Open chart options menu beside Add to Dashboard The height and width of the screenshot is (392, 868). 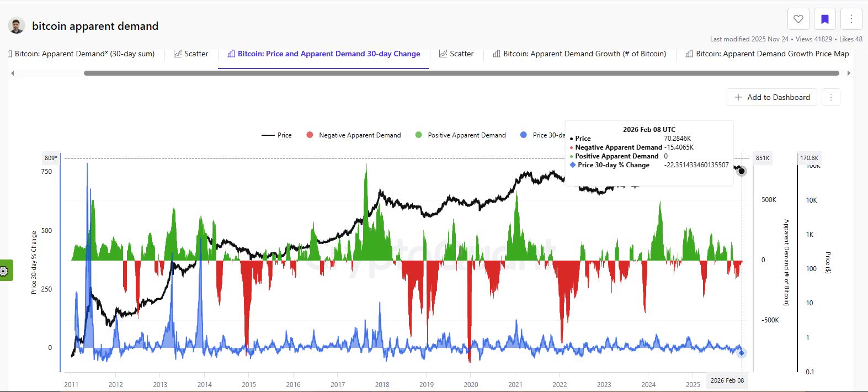(830, 97)
